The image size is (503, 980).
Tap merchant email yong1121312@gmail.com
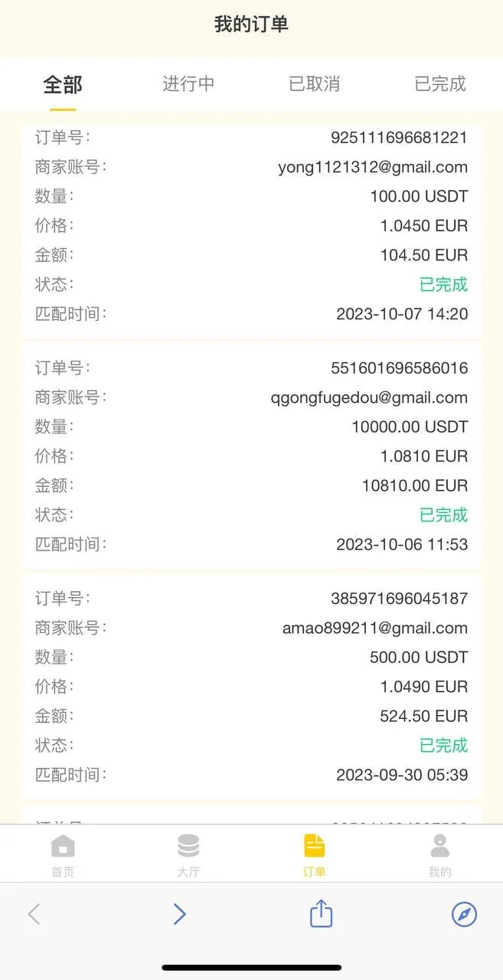pos(373,167)
